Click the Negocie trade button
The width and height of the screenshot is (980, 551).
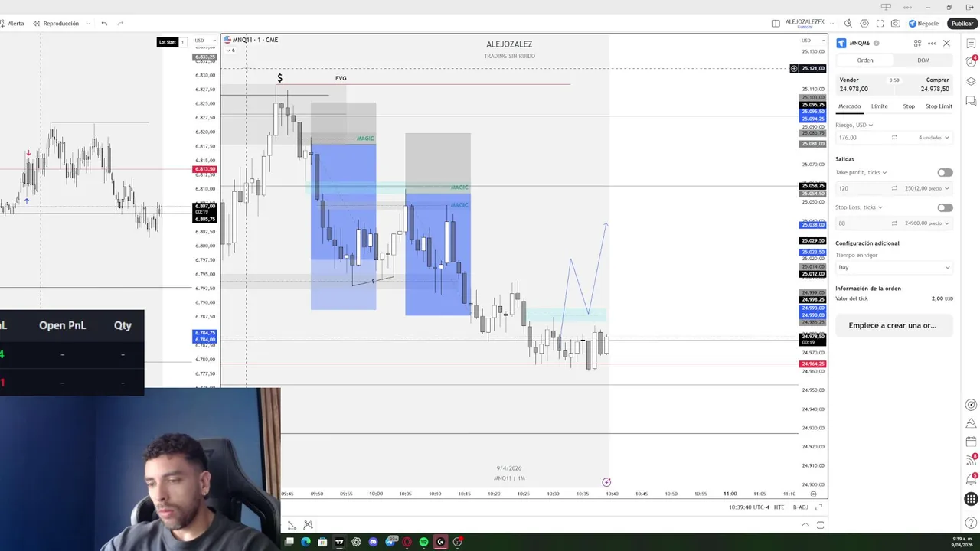(924, 24)
